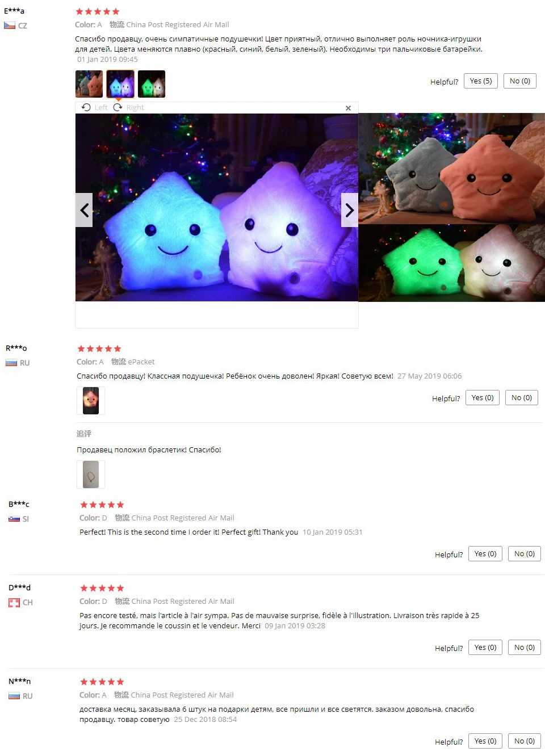The image size is (545, 756).
Task: Vote Yes (0) on R***o's review
Action: pyautogui.click(x=483, y=398)
